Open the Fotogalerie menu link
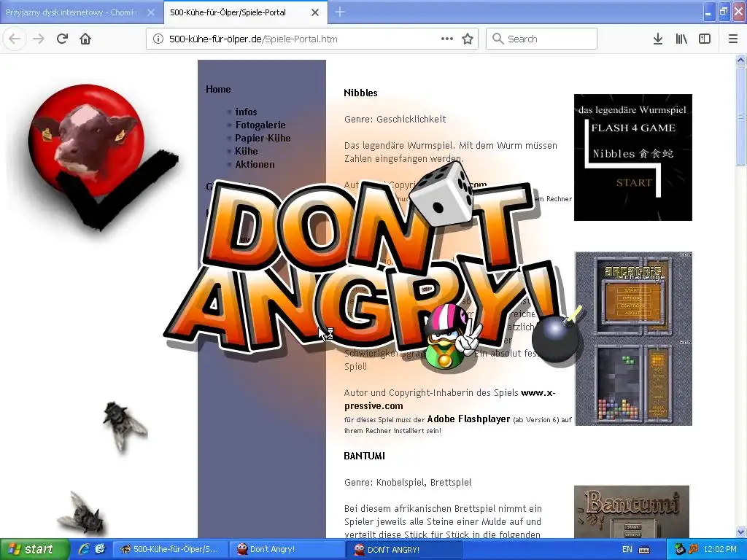This screenshot has width=747, height=560. (260, 125)
